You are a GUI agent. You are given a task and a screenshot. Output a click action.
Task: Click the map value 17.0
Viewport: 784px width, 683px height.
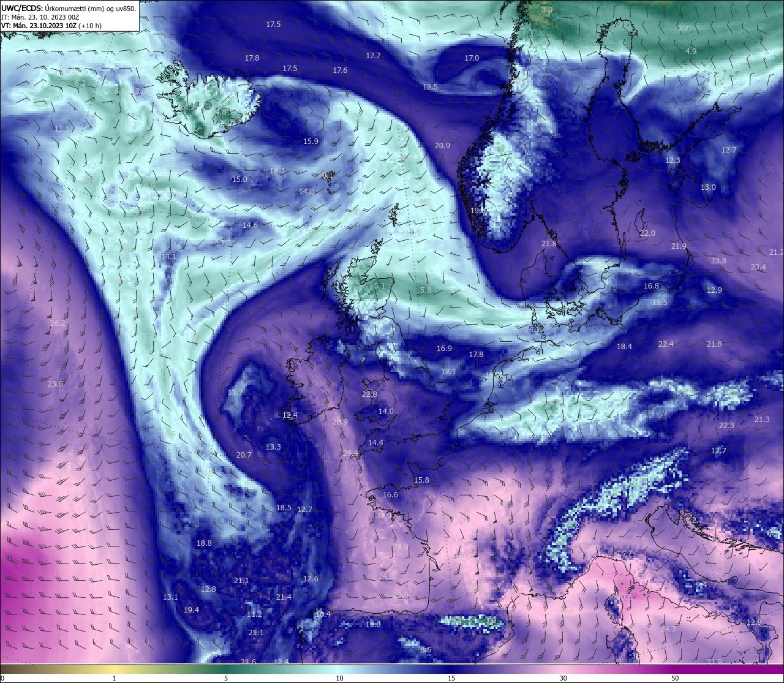pos(472,58)
